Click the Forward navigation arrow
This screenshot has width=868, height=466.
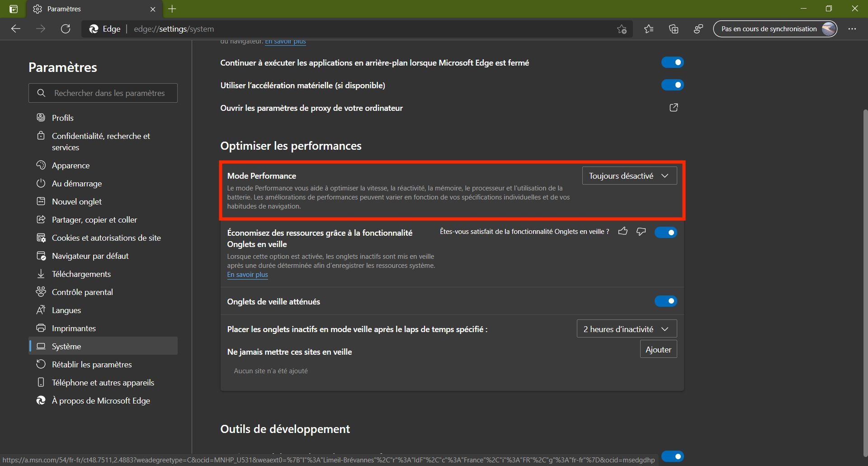(41, 29)
